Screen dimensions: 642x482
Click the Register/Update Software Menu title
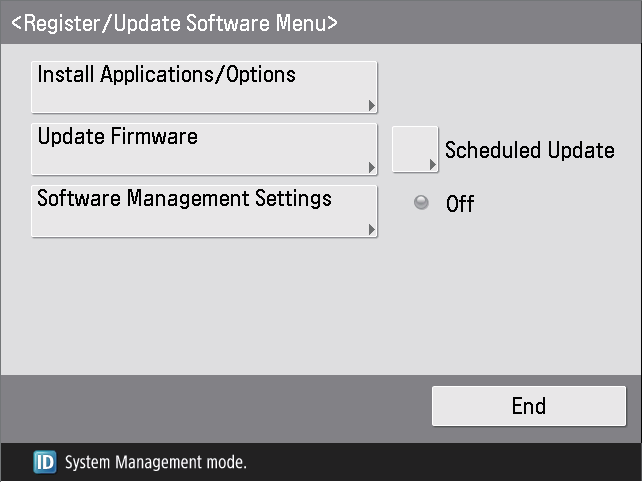174,23
